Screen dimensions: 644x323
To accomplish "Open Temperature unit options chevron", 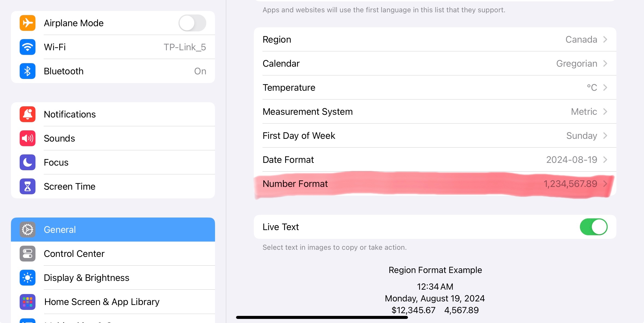I will (605, 87).
